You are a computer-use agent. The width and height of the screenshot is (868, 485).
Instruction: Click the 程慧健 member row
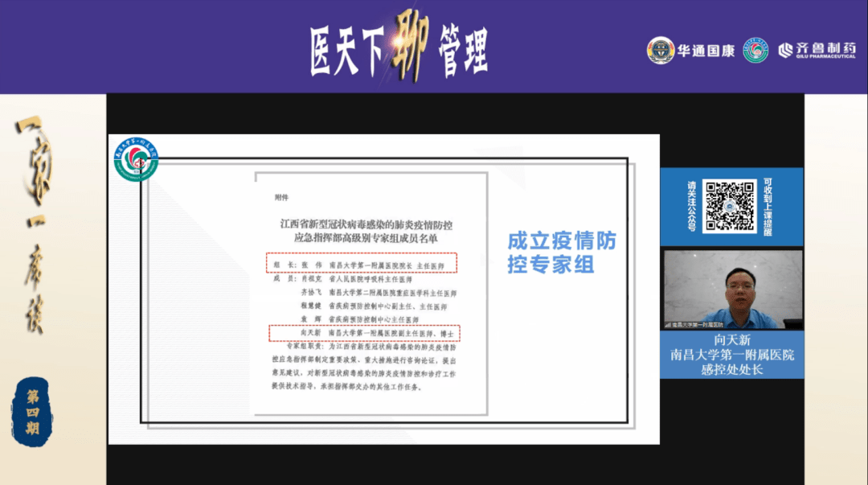[x=374, y=306]
